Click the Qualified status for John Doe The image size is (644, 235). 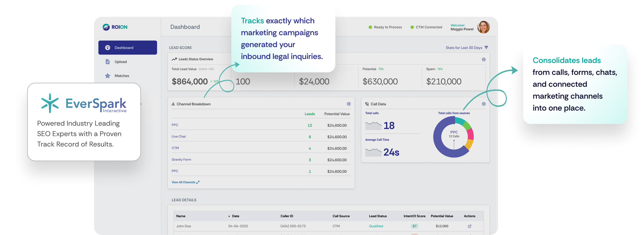point(376,226)
